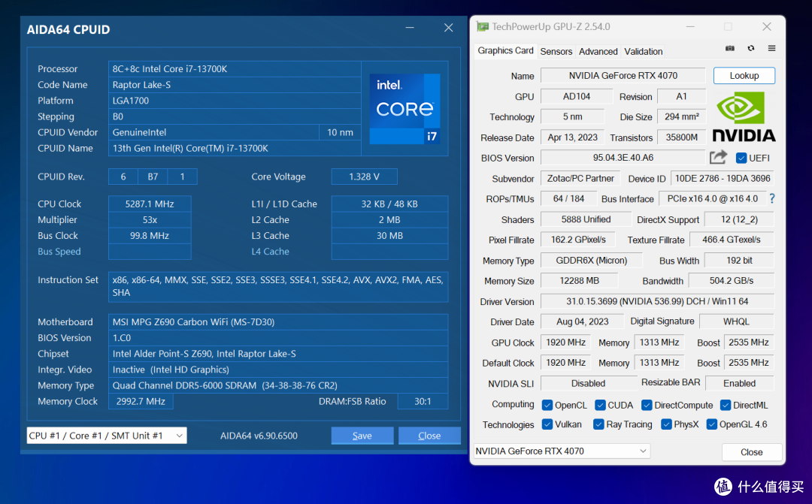Switch to the Validation tab
812x504 pixels.
coord(643,51)
